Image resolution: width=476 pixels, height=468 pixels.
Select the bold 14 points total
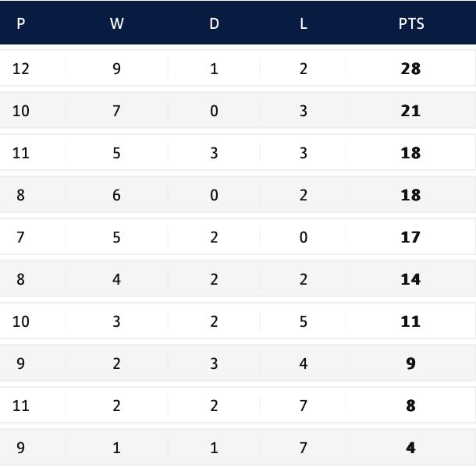pyautogui.click(x=410, y=279)
